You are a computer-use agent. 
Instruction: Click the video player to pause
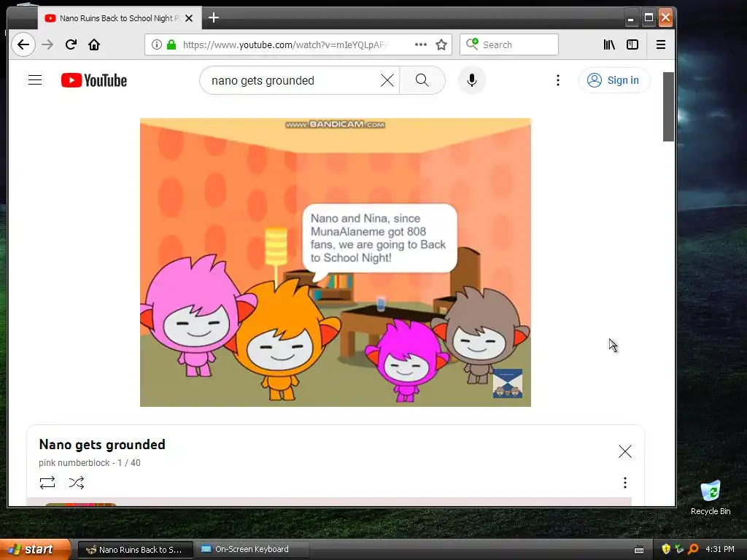pyautogui.click(x=336, y=262)
